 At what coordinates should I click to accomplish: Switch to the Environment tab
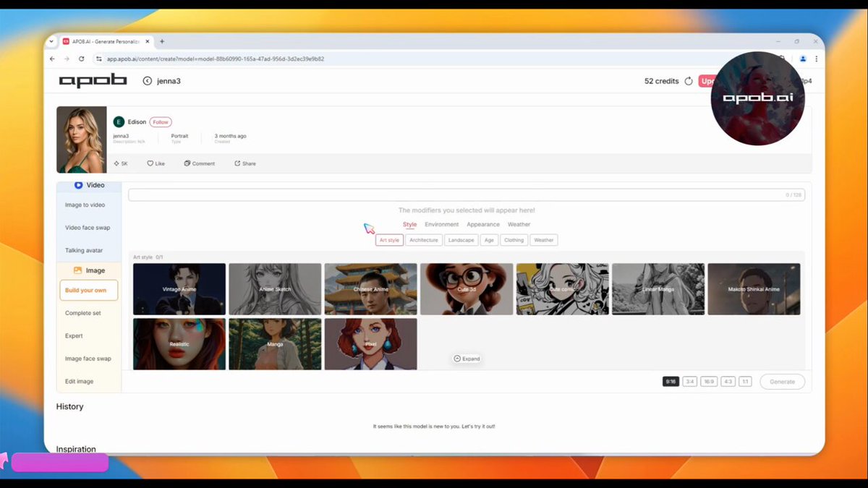click(x=442, y=224)
